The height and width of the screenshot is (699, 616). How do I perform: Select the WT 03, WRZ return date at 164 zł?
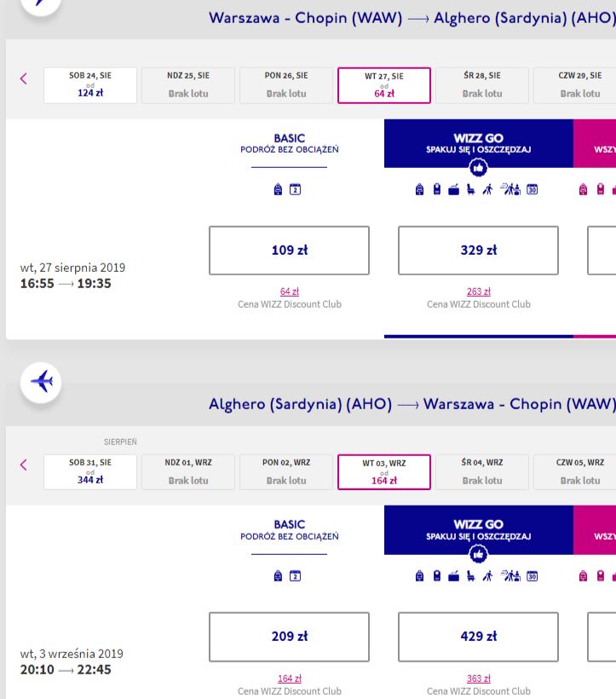click(384, 471)
